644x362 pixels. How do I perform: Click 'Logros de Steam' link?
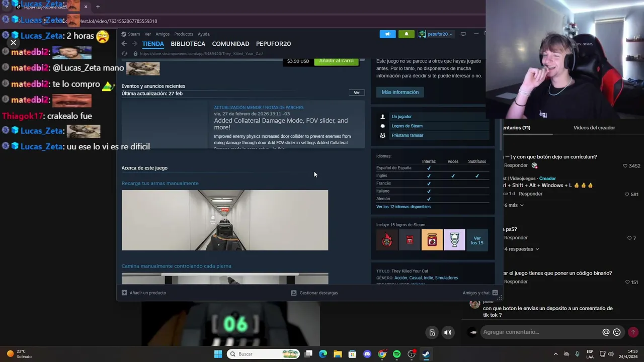pyautogui.click(x=407, y=126)
